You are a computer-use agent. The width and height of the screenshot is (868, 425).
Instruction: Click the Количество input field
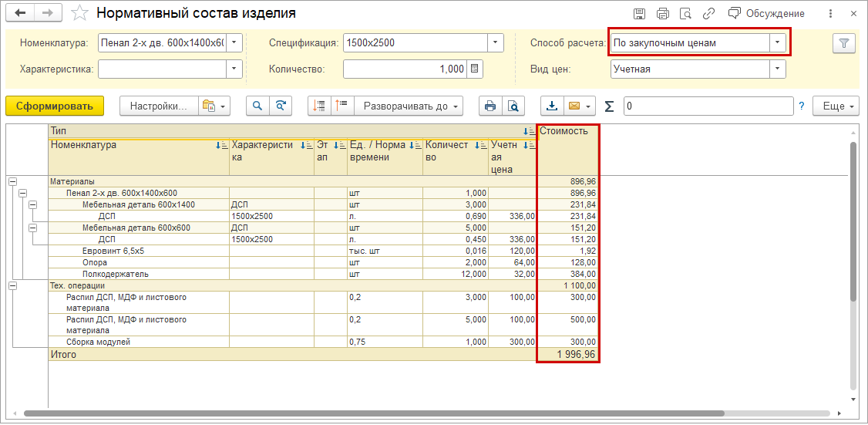coord(404,69)
